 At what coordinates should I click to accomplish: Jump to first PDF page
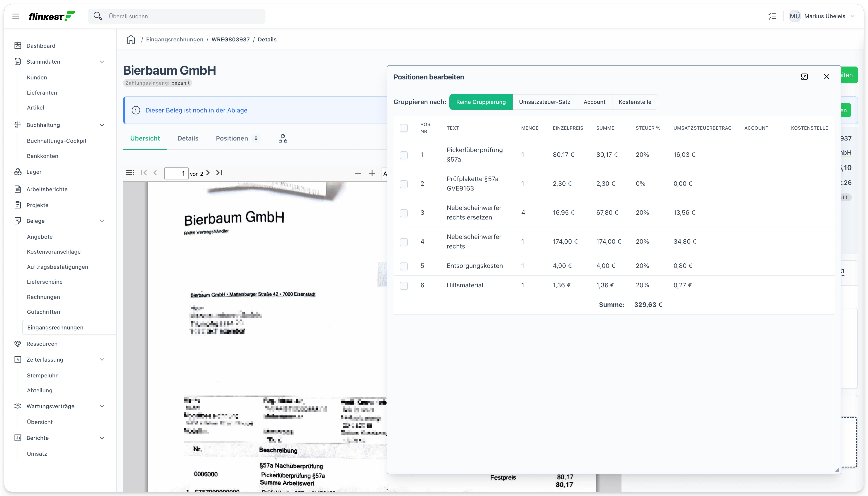click(x=144, y=173)
